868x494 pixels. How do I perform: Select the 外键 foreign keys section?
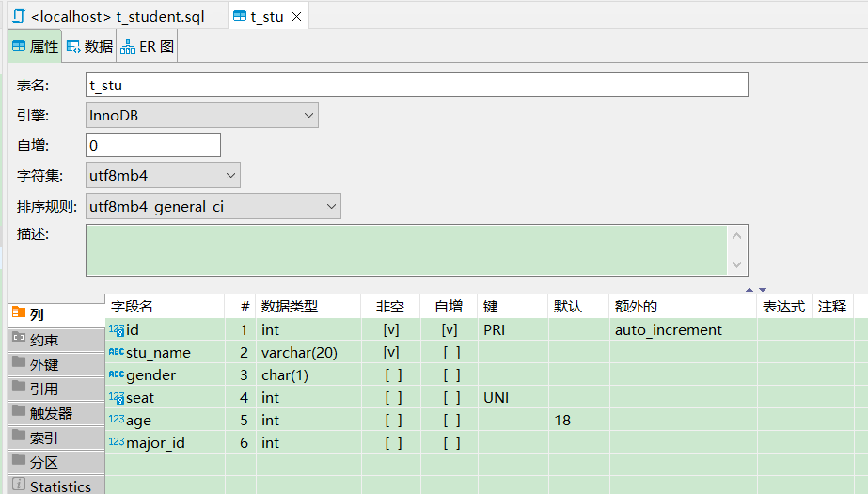click(x=55, y=364)
